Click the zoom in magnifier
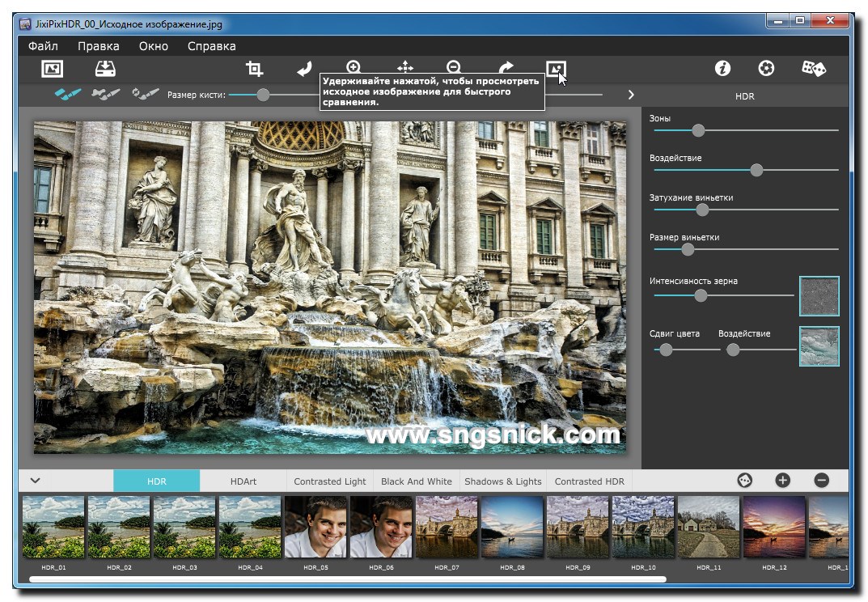This screenshot has height=602, width=868. coord(354,67)
